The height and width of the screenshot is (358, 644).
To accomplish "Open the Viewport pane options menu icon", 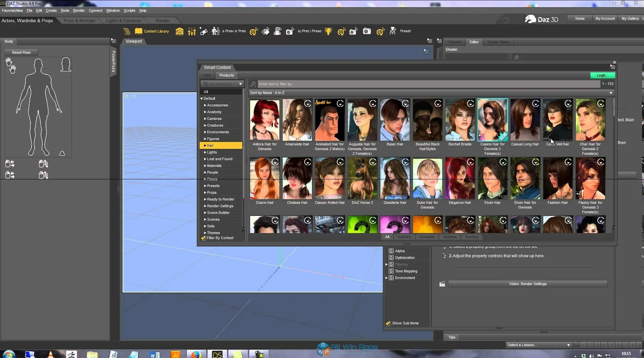I will (430, 41).
